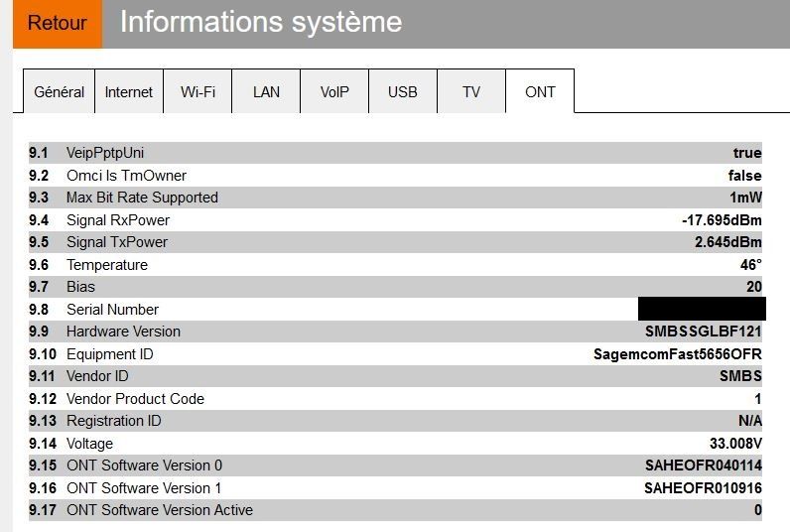Select the Wi-Fi tab
The image size is (790, 532).
197,92
